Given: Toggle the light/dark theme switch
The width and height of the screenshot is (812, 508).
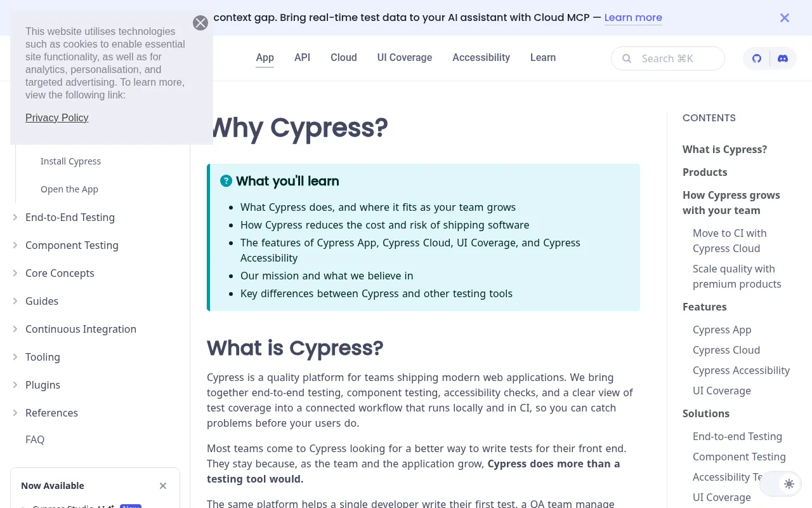Looking at the screenshot, I should (x=781, y=484).
